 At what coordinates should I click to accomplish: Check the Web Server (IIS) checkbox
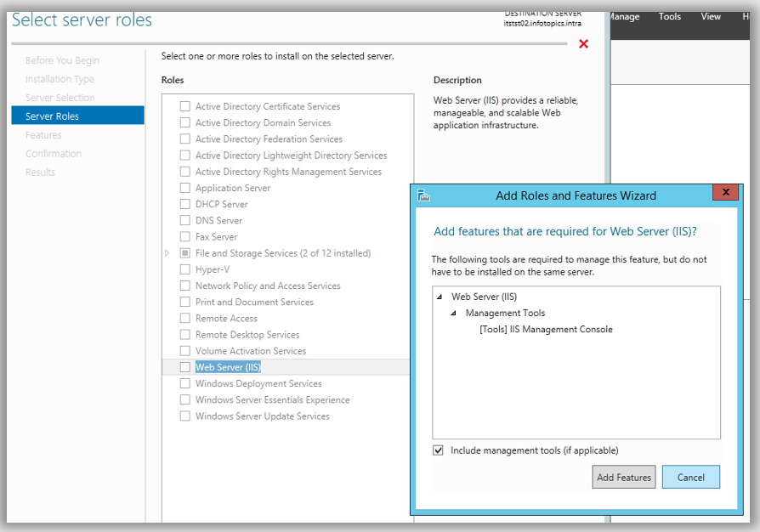[184, 367]
